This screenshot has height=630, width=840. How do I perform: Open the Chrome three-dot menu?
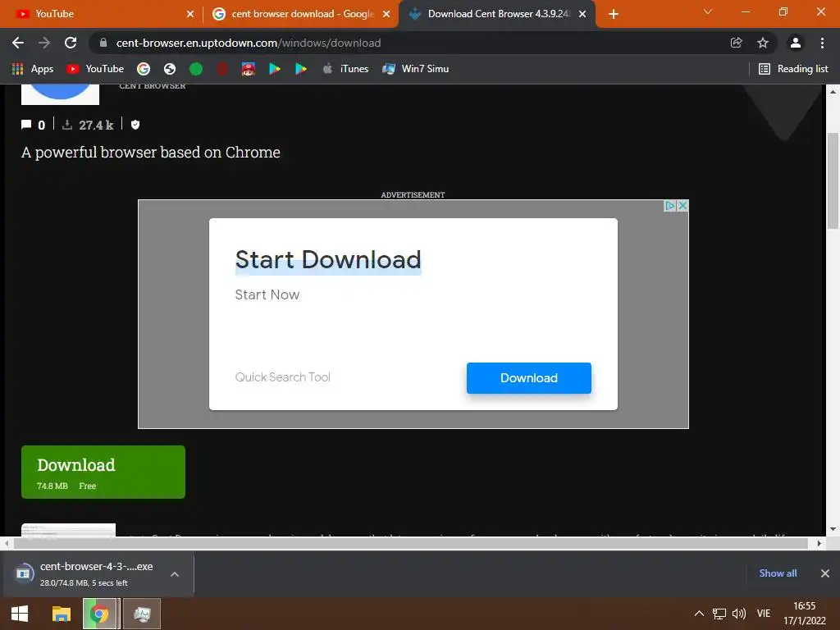click(822, 43)
